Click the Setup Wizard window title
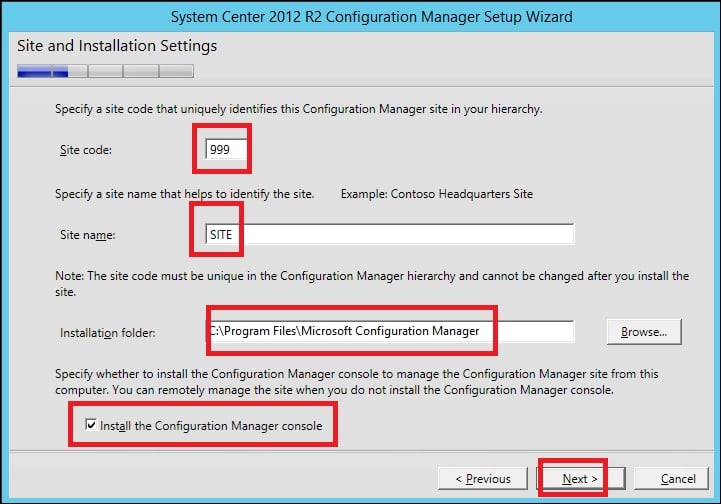The height and width of the screenshot is (504, 721). [x=372, y=17]
